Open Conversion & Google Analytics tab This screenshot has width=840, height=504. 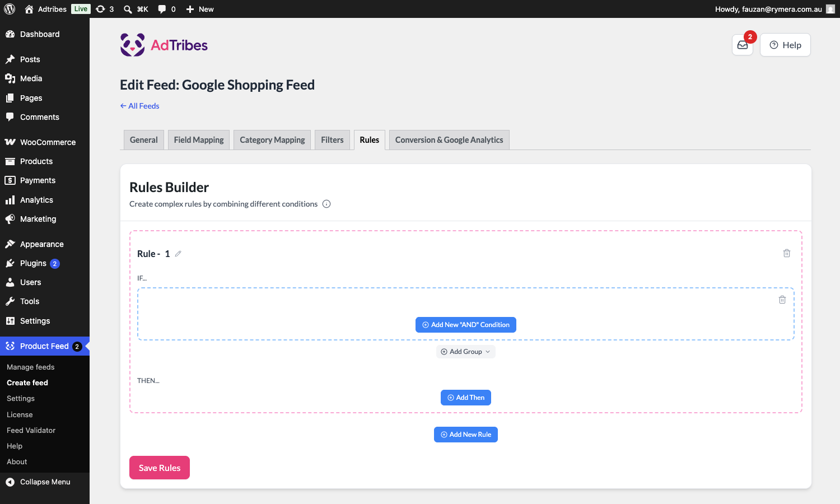(449, 140)
